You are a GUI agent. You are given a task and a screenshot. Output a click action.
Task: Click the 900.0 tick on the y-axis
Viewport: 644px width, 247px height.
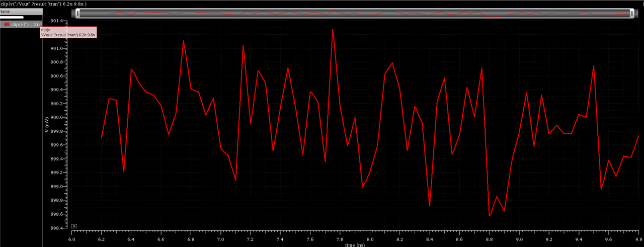(x=58, y=118)
